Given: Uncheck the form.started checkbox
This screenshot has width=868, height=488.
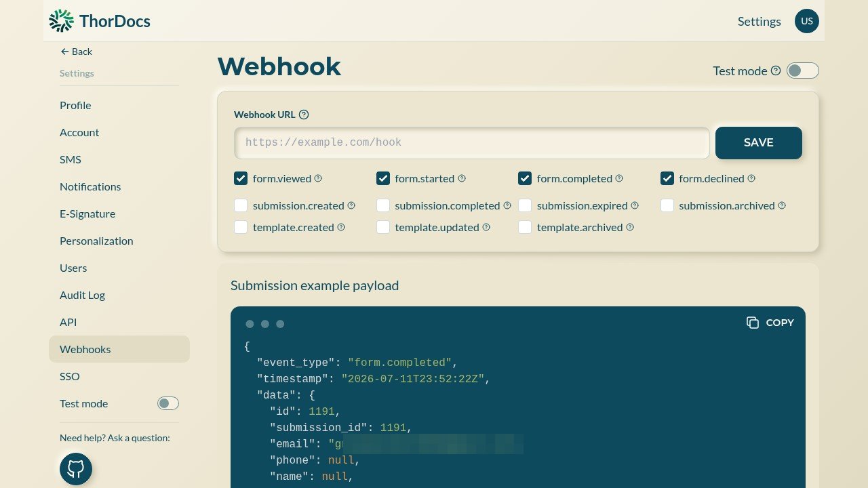Looking at the screenshot, I should 383,178.
